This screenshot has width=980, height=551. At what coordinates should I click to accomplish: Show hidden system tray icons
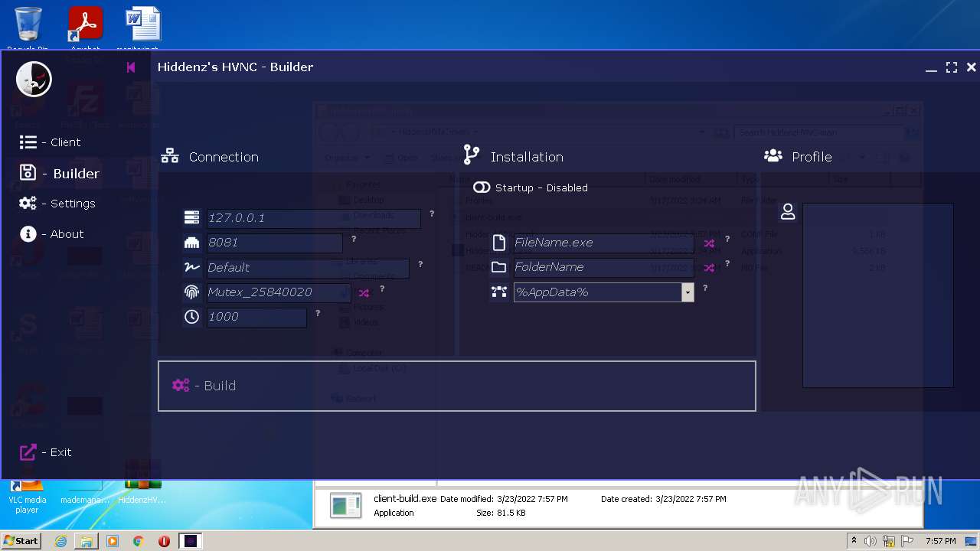854,541
